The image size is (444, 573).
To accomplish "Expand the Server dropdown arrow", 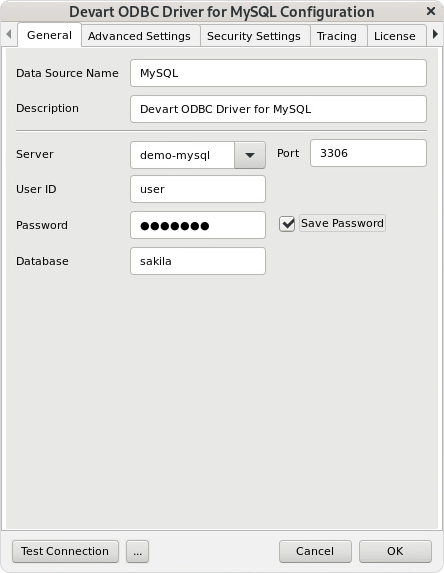I will tap(250, 155).
